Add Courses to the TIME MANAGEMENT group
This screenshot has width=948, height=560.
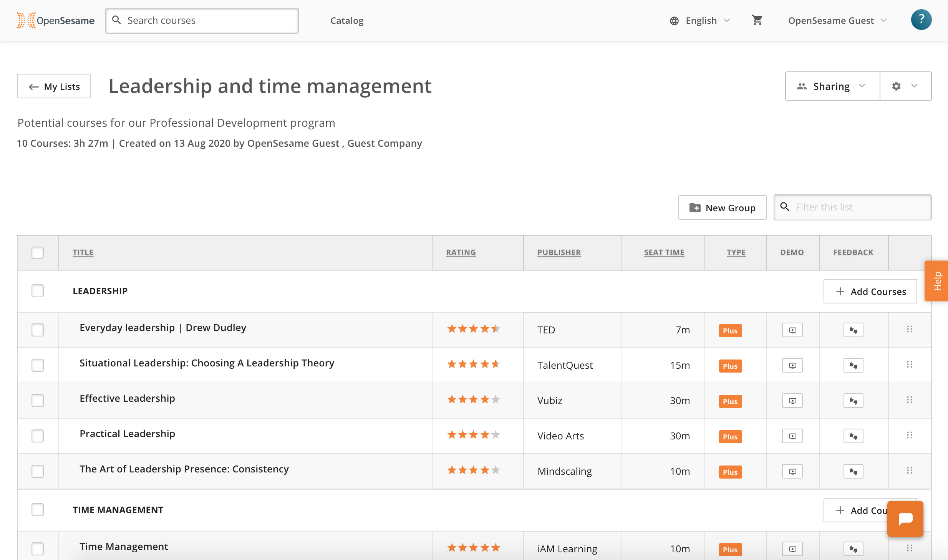[x=855, y=510]
